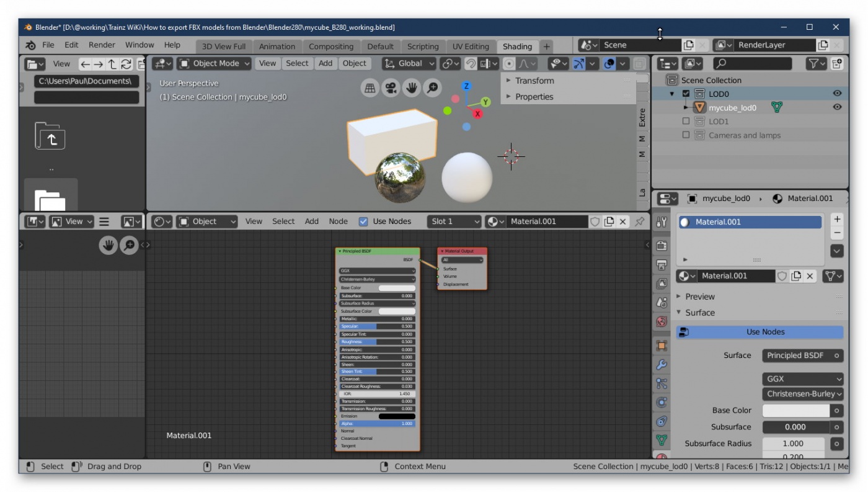Switch to UV Editing workspace tab
This screenshot has height=492, width=868.
[471, 47]
